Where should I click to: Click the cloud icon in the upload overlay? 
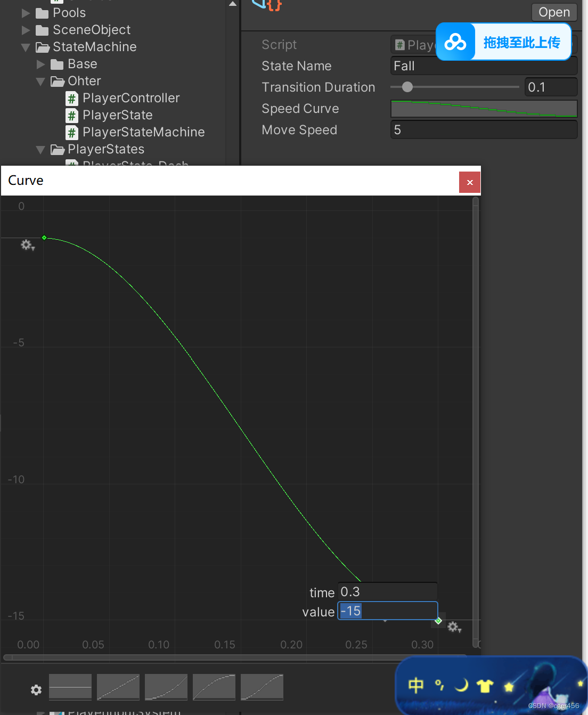tap(455, 41)
